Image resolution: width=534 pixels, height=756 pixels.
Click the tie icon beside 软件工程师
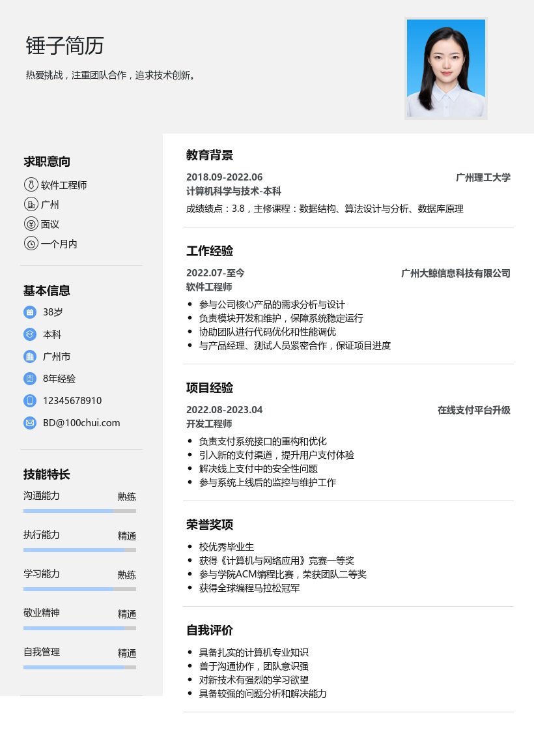[31, 185]
